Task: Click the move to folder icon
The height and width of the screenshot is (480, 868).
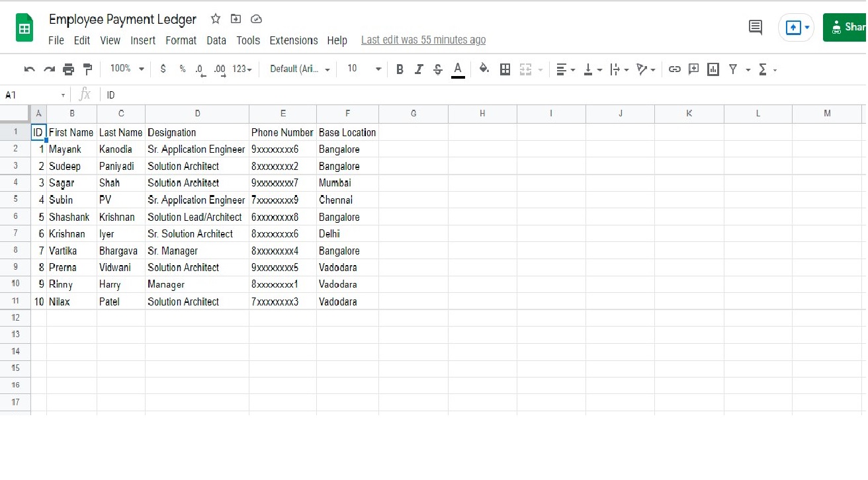Action: [x=236, y=19]
